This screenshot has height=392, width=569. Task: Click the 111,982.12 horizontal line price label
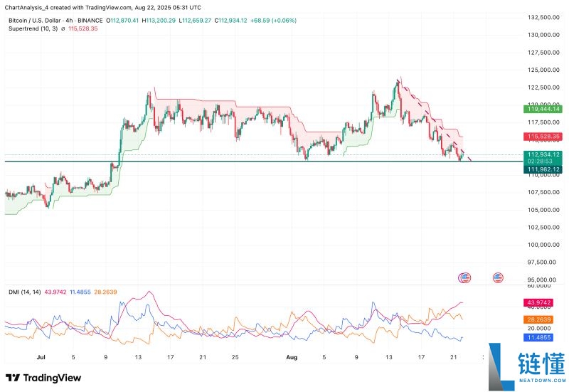[543, 169]
